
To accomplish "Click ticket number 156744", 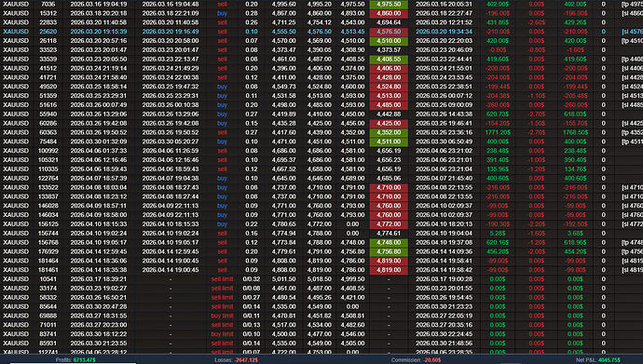I will point(48,233).
